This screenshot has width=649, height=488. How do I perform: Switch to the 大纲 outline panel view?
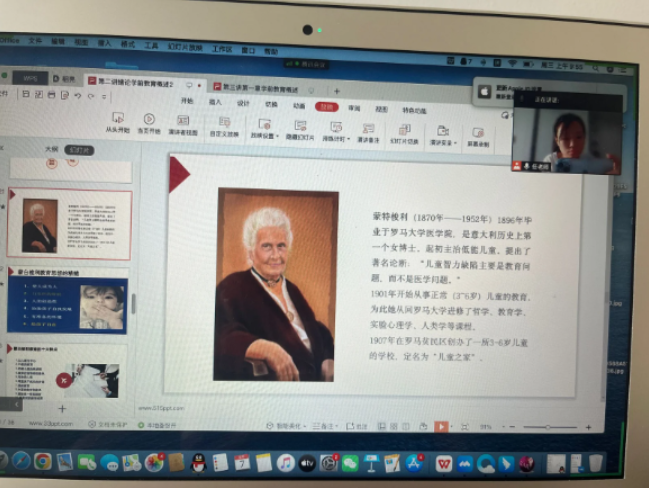pos(51,148)
